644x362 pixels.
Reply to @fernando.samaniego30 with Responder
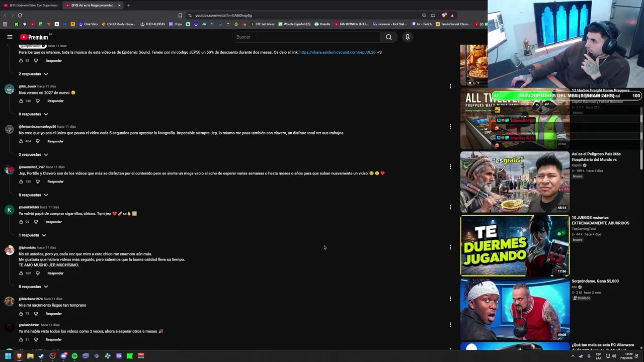pyautogui.click(x=55, y=141)
